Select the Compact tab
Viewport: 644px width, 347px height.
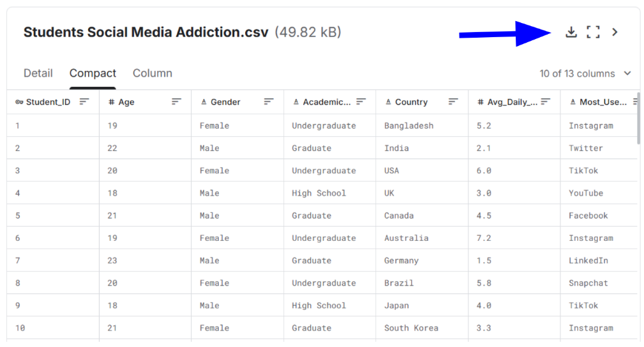pos(93,73)
